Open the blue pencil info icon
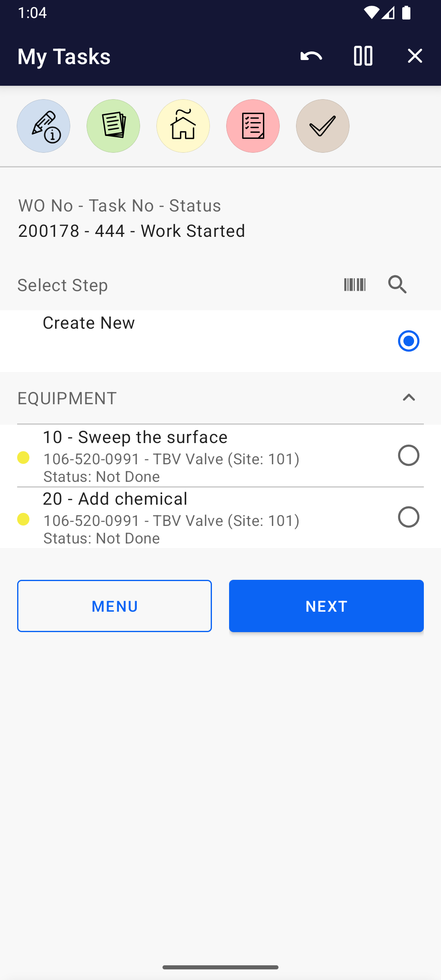Image resolution: width=441 pixels, height=980 pixels. click(43, 126)
